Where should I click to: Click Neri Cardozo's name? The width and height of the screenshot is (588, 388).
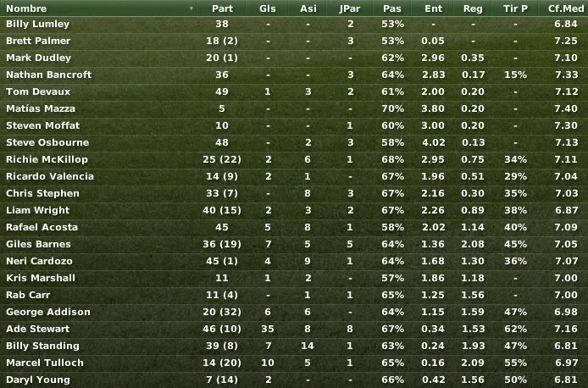coord(39,261)
